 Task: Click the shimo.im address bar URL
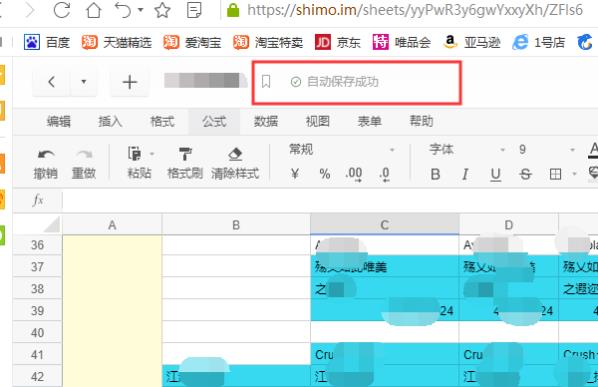(x=415, y=10)
